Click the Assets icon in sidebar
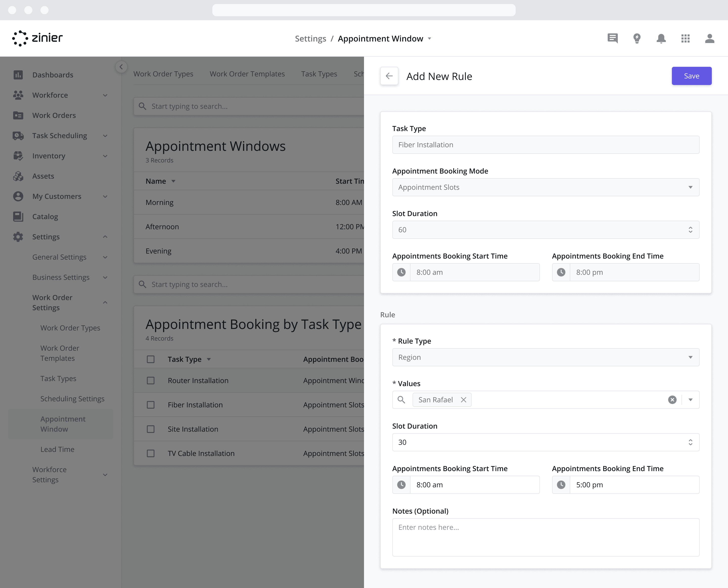 (x=18, y=176)
